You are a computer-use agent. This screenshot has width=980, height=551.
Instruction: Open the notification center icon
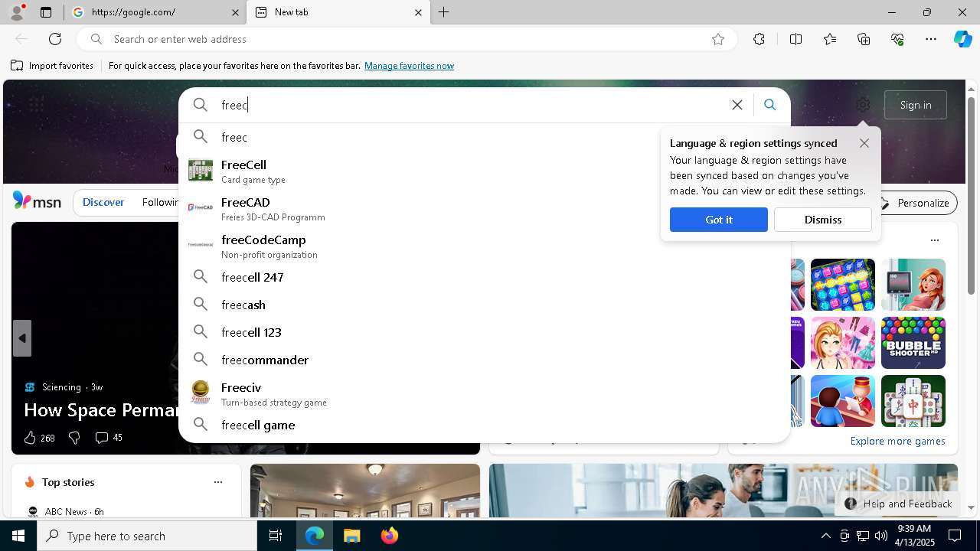click(955, 536)
